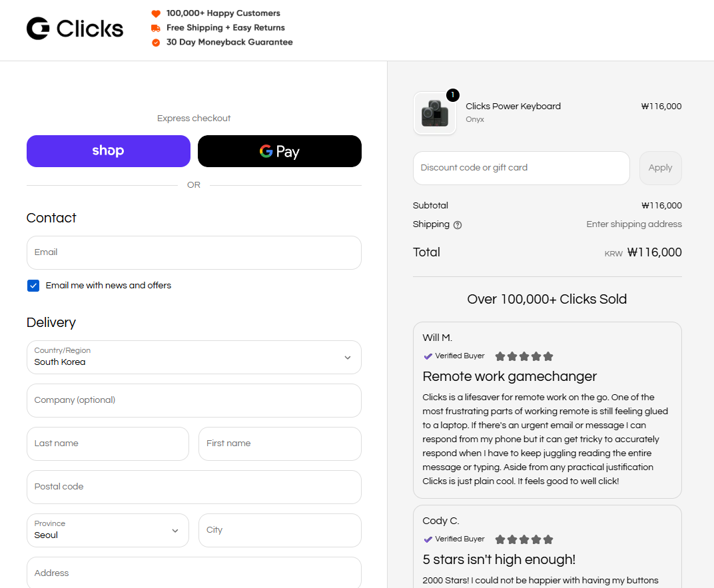714x588 pixels.
Task: Expand the Province dropdown
Action: [x=108, y=530]
